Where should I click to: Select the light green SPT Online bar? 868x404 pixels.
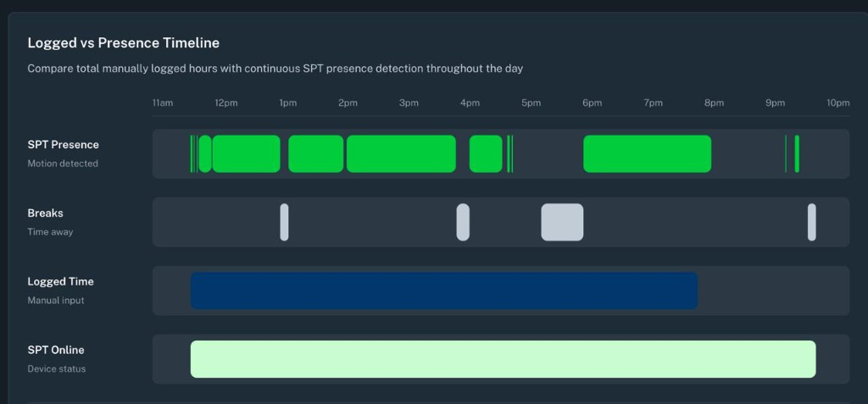coord(504,359)
